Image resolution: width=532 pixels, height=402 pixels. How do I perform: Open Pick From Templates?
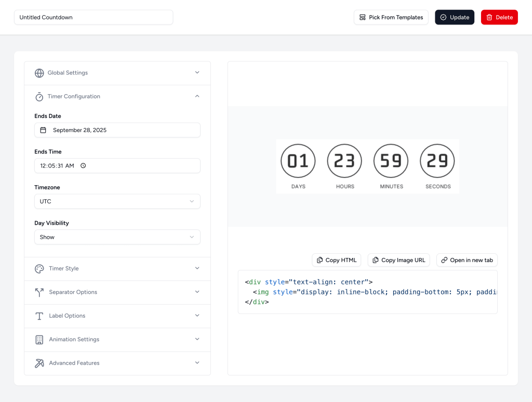pyautogui.click(x=391, y=17)
